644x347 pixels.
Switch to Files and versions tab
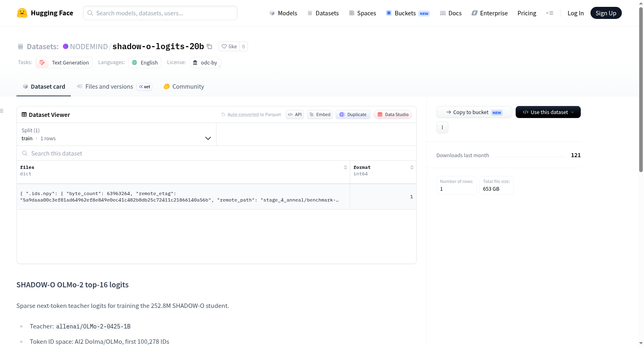point(114,87)
